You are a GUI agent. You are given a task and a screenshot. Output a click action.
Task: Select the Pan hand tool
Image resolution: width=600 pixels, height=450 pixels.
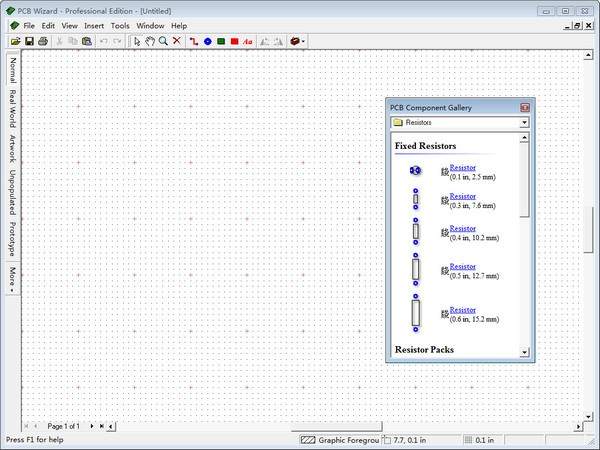[x=150, y=41]
